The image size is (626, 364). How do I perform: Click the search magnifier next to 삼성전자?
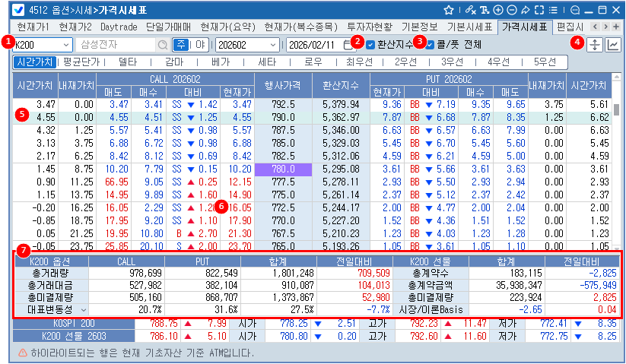(x=162, y=45)
